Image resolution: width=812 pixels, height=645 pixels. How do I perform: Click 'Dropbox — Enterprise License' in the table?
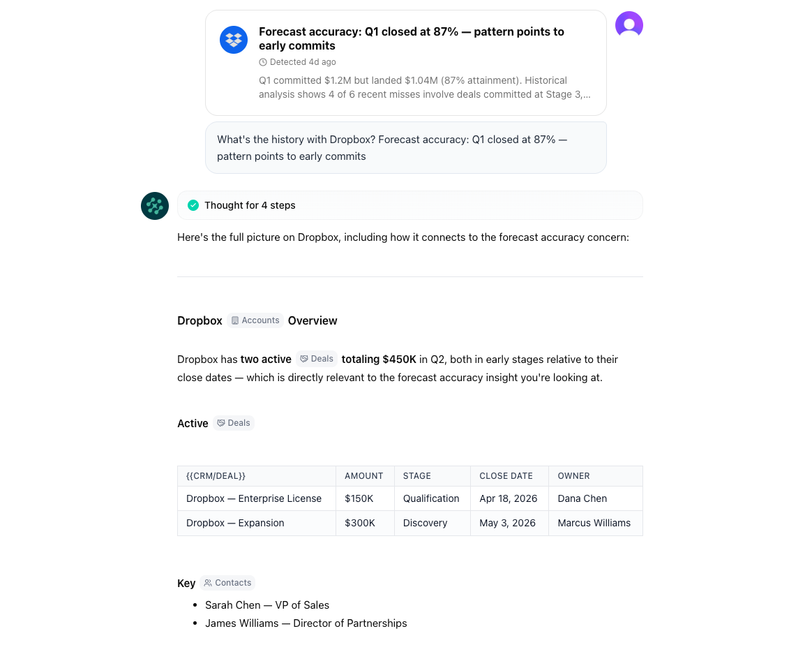tap(254, 498)
